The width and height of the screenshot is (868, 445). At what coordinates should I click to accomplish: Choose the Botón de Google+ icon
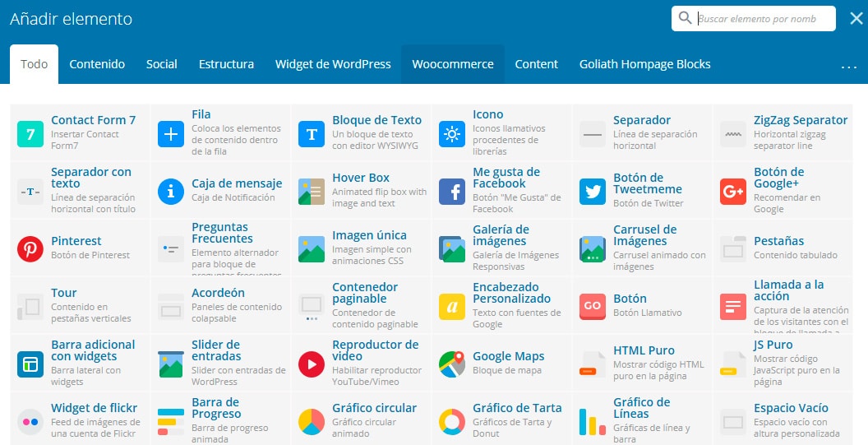point(733,192)
